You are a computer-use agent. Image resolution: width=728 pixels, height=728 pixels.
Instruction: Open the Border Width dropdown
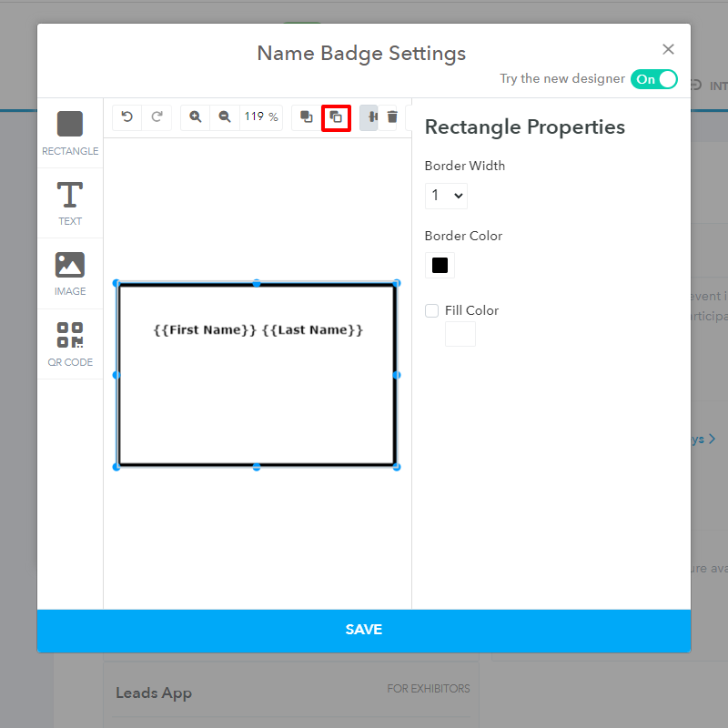click(x=446, y=196)
